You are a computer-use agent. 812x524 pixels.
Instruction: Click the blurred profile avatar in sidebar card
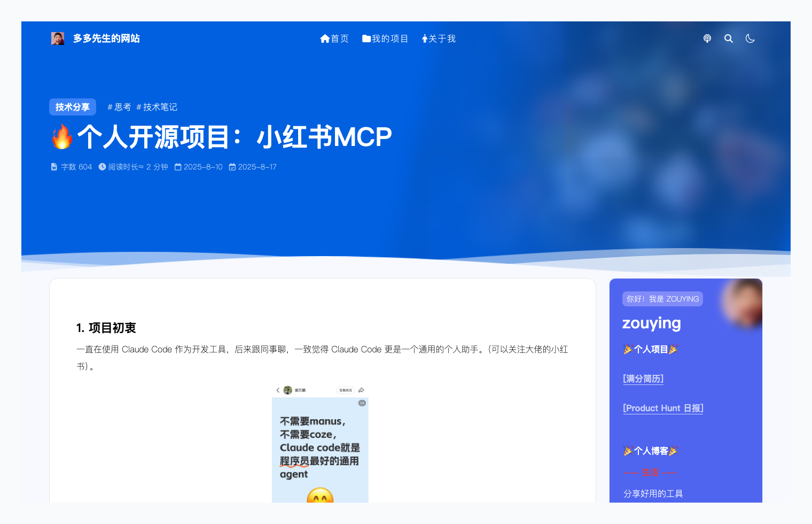coord(743,303)
